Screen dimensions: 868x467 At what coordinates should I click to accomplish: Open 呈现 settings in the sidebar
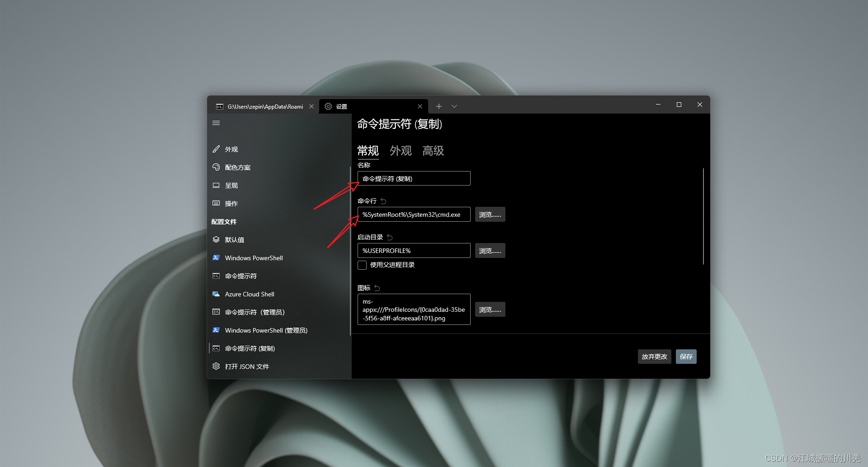point(278,186)
